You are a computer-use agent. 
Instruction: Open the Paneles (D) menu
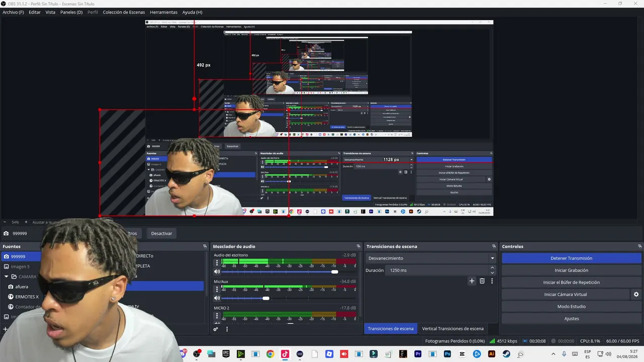[x=71, y=12]
